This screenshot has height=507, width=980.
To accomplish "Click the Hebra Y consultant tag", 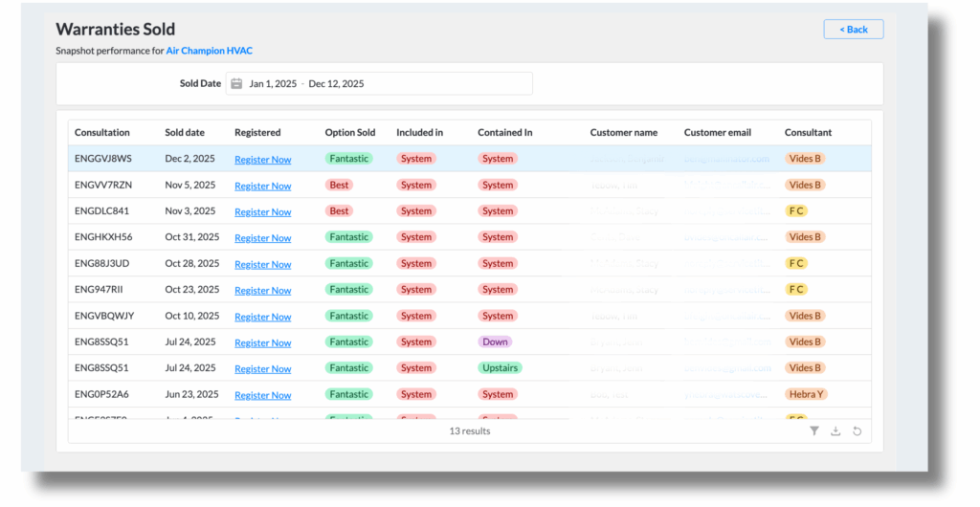I will click(x=805, y=394).
